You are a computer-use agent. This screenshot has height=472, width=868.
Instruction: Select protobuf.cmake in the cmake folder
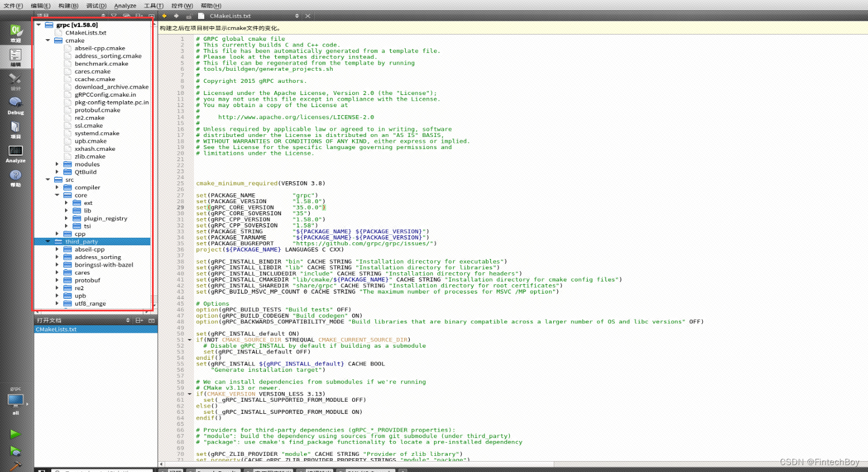97,110
